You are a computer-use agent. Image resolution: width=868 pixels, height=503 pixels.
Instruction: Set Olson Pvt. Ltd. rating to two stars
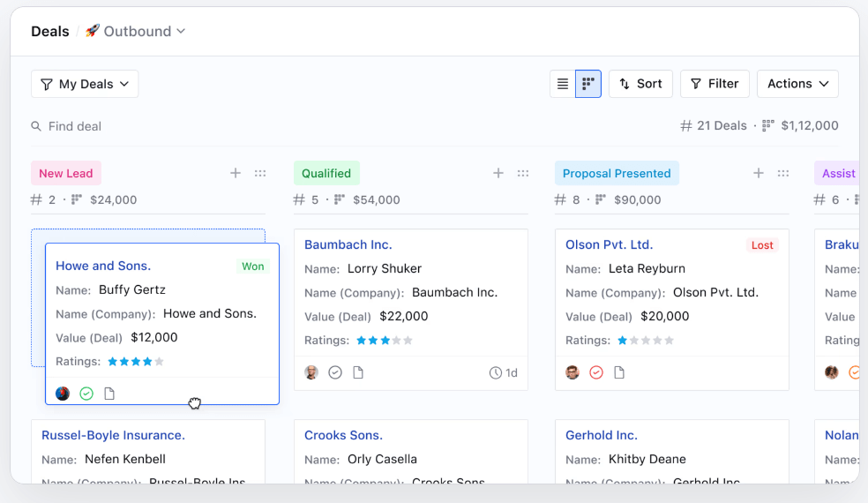click(x=634, y=341)
